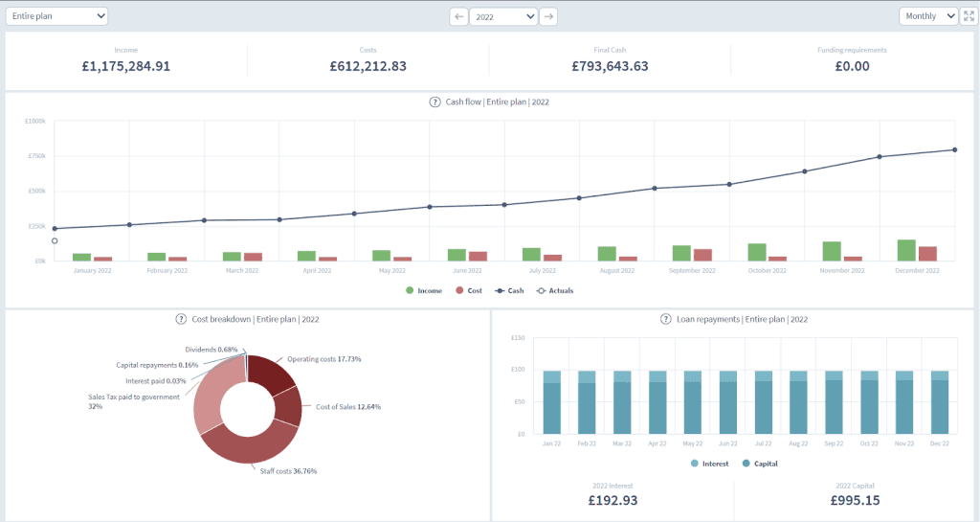This screenshot has height=522, width=980.
Task: Toggle Cash line in chart legend
Action: click(x=509, y=291)
